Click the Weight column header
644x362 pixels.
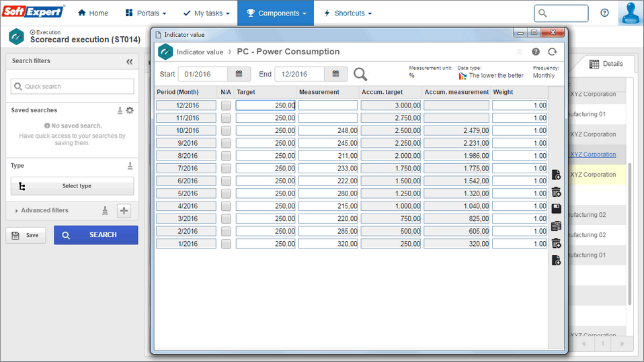tap(503, 93)
